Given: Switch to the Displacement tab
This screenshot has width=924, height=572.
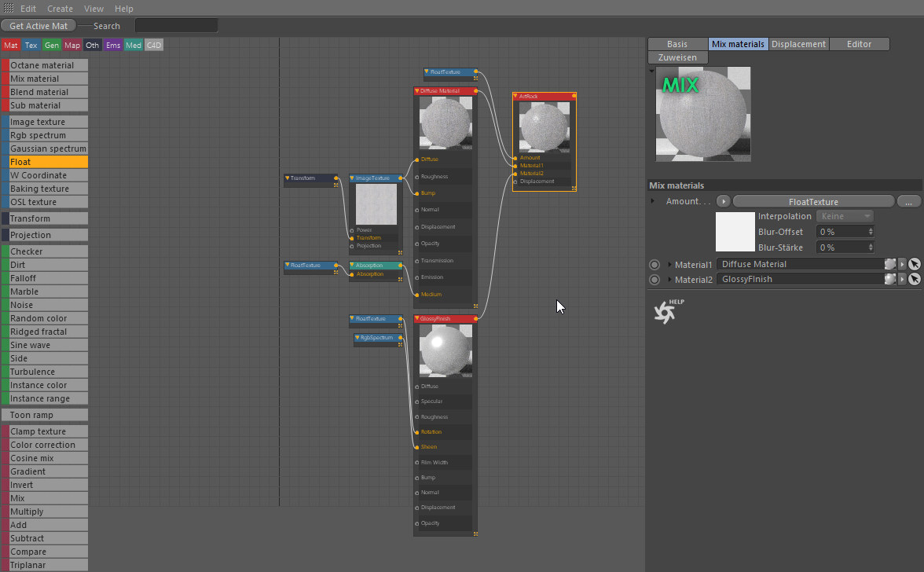Looking at the screenshot, I should pyautogui.click(x=798, y=44).
